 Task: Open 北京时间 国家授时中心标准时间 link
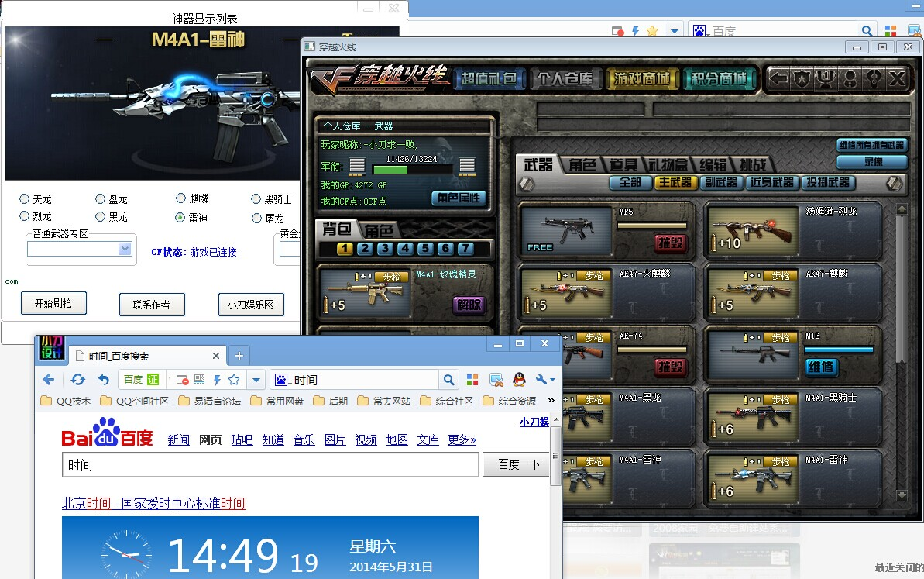(x=153, y=503)
